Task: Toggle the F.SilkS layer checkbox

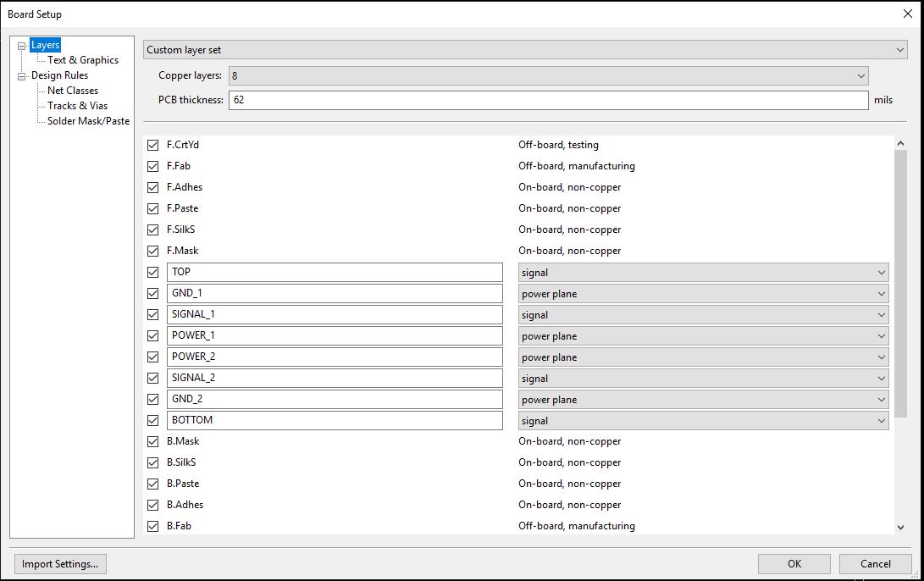Action: (x=153, y=230)
